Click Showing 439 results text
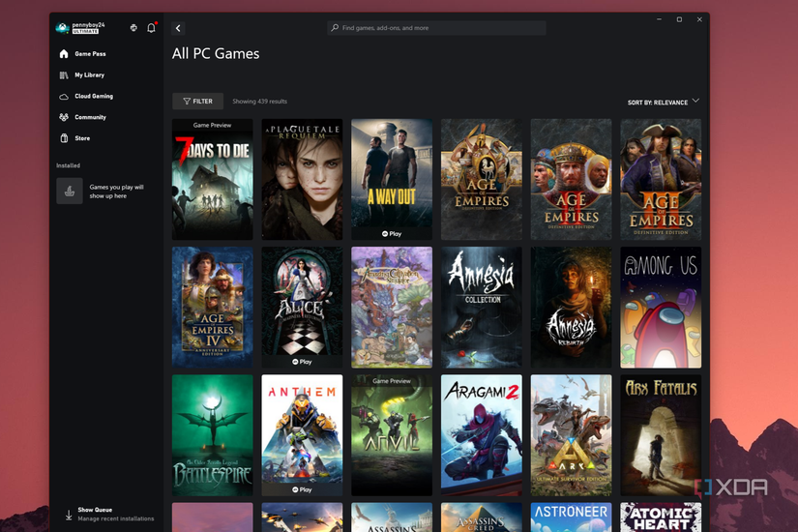The image size is (798, 532). pos(259,102)
